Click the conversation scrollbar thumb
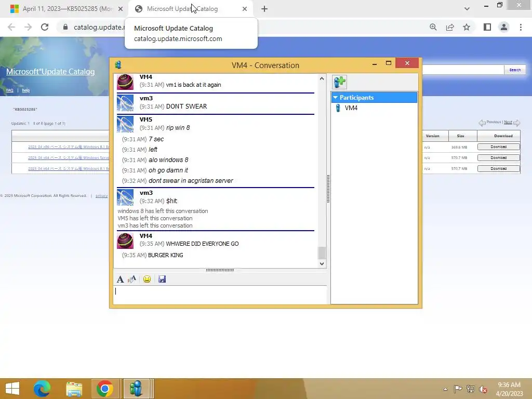This screenshot has height=399, width=532. pos(322,253)
